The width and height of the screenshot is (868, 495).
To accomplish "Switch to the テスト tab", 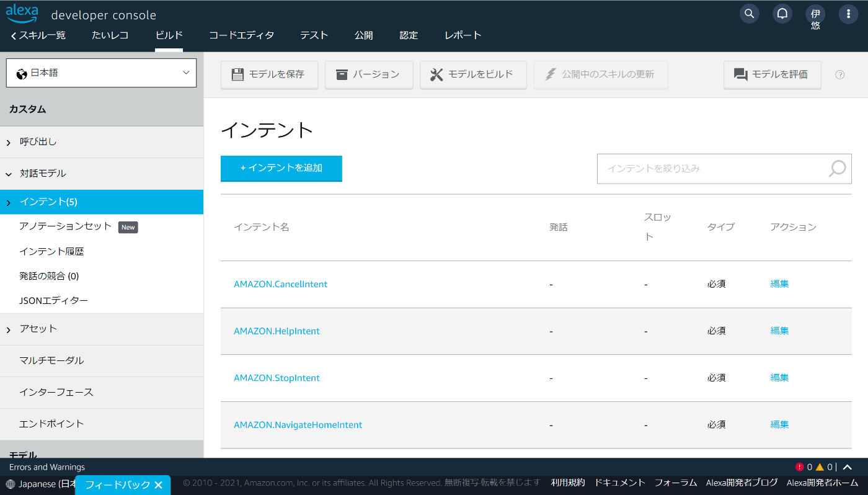I will 314,35.
